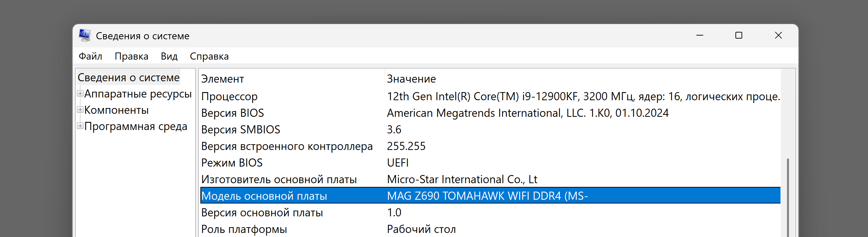Click the i9-12900KF processor value
Image resolution: width=868 pixels, height=237 pixels.
[584, 97]
